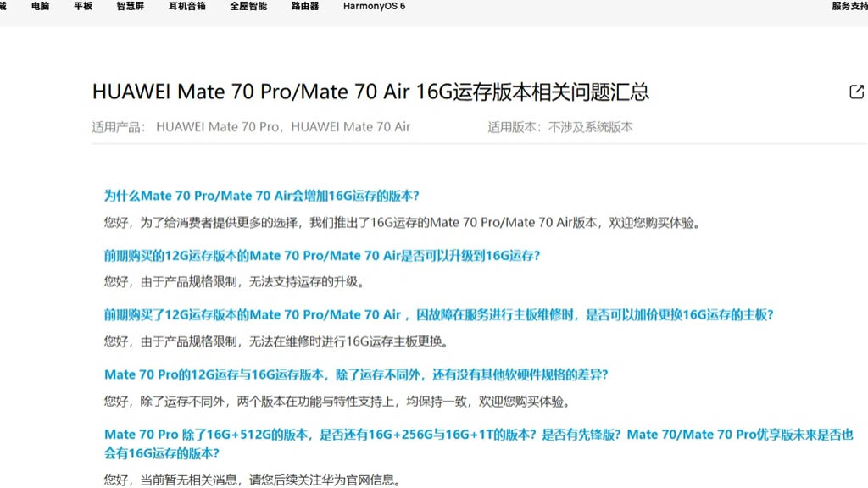
Task: Click the article title about 16G运存版本相关问题汇总
Action: click(x=370, y=91)
